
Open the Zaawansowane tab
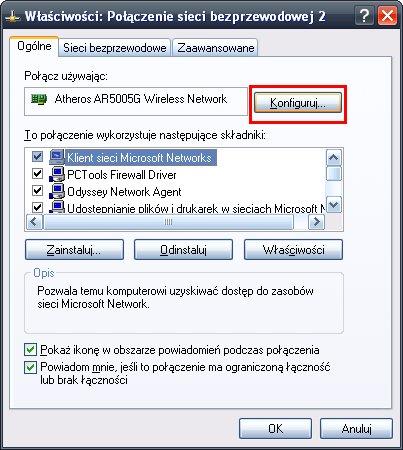click(216, 48)
